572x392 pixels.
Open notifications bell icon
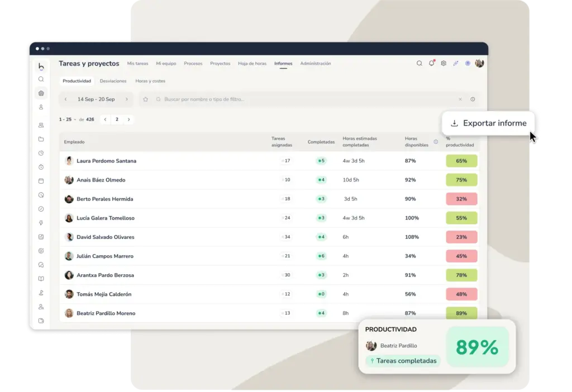coord(432,63)
